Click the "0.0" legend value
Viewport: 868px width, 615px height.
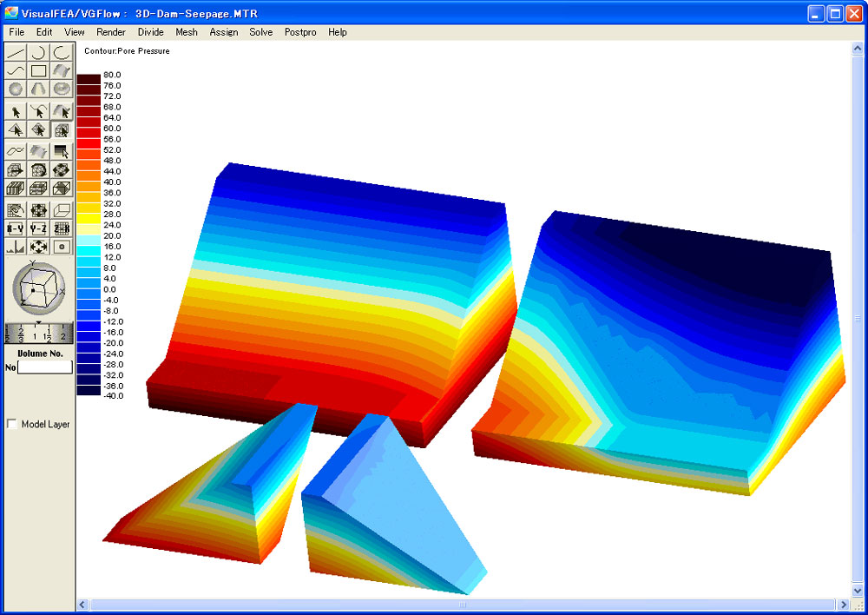click(x=109, y=289)
